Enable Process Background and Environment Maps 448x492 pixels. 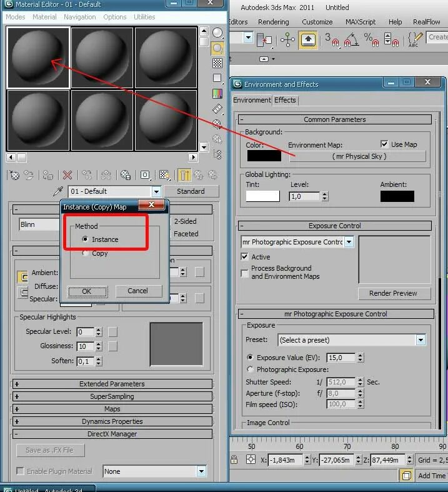coord(244,273)
